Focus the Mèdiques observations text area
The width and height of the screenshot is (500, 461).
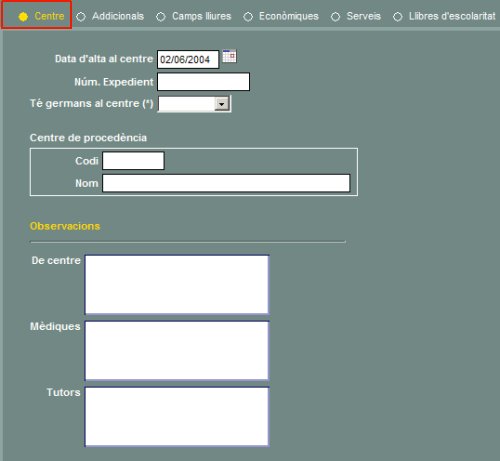tap(177, 350)
